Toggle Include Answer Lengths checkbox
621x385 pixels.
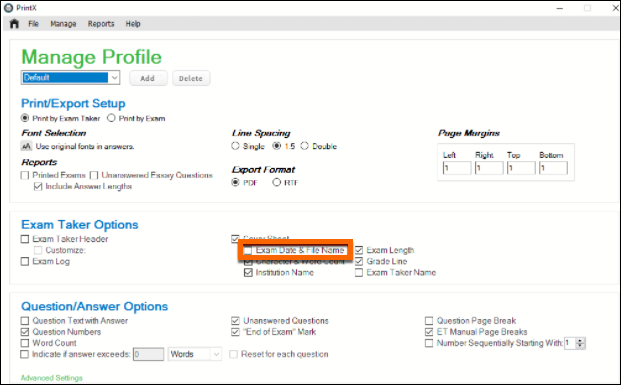pos(38,186)
